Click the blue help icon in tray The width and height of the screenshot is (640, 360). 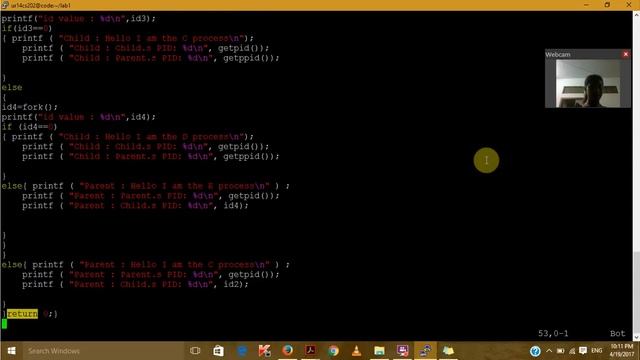(535, 351)
